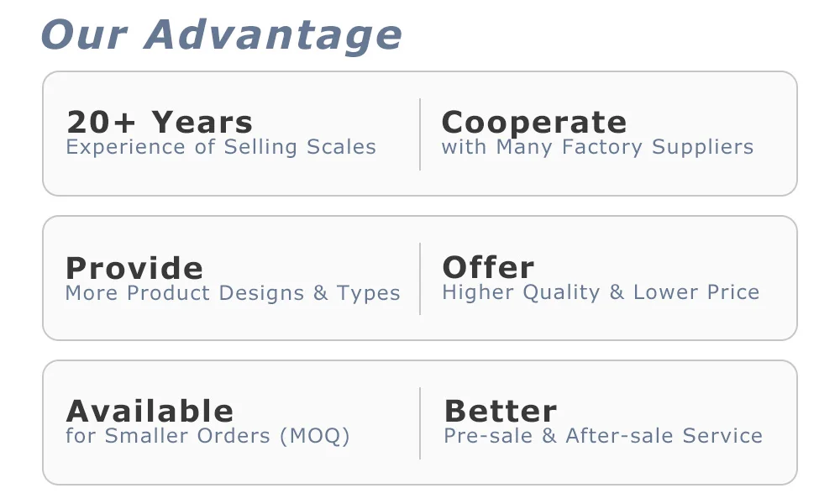Click the divider between "Available" and "Better"
This screenshot has height=504, width=840.
click(420, 423)
